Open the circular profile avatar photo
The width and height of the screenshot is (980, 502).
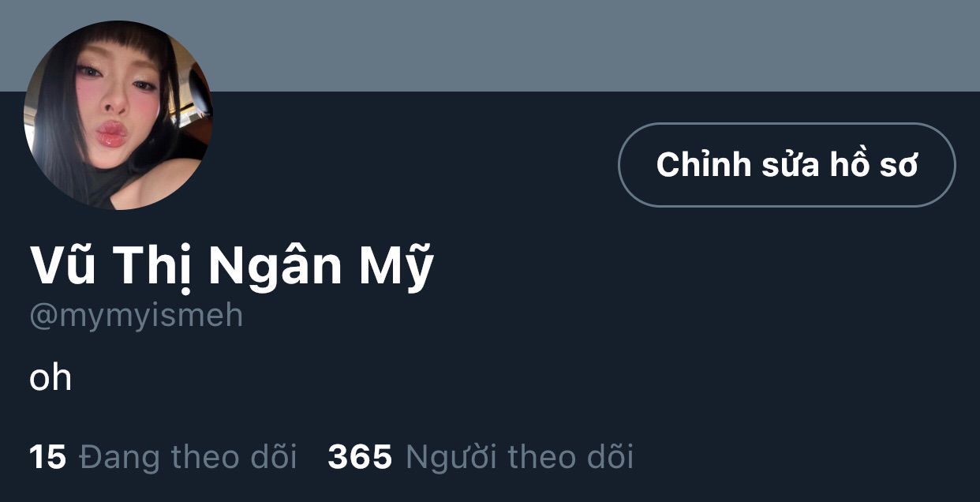point(118,115)
